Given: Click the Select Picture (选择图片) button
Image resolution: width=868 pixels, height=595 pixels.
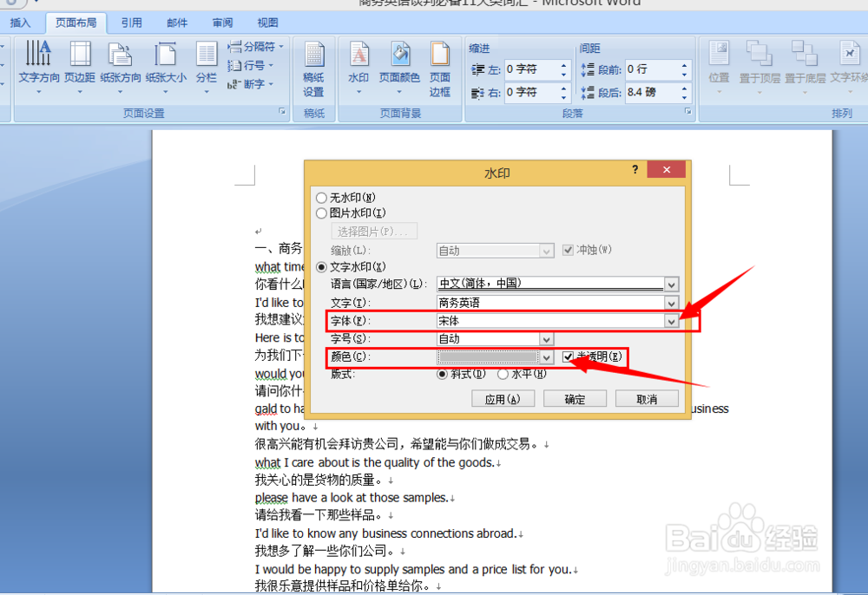Looking at the screenshot, I should click(x=374, y=231).
